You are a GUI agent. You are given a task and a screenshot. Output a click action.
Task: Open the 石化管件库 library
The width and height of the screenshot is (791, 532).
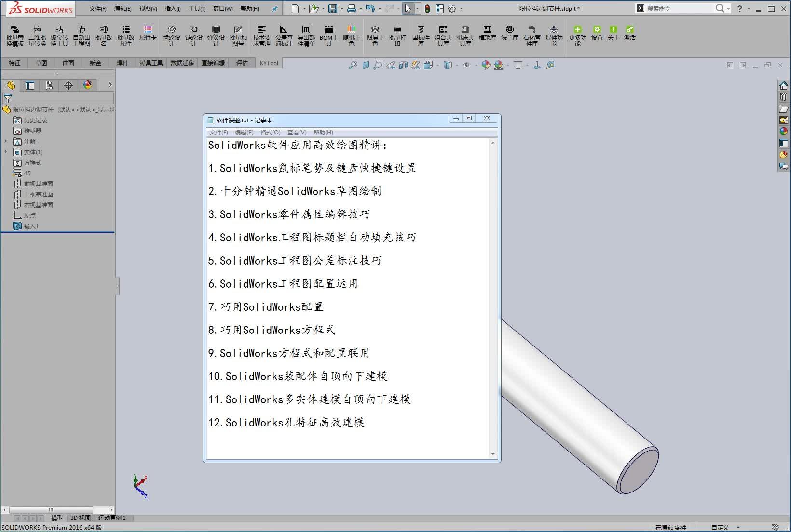(532, 36)
